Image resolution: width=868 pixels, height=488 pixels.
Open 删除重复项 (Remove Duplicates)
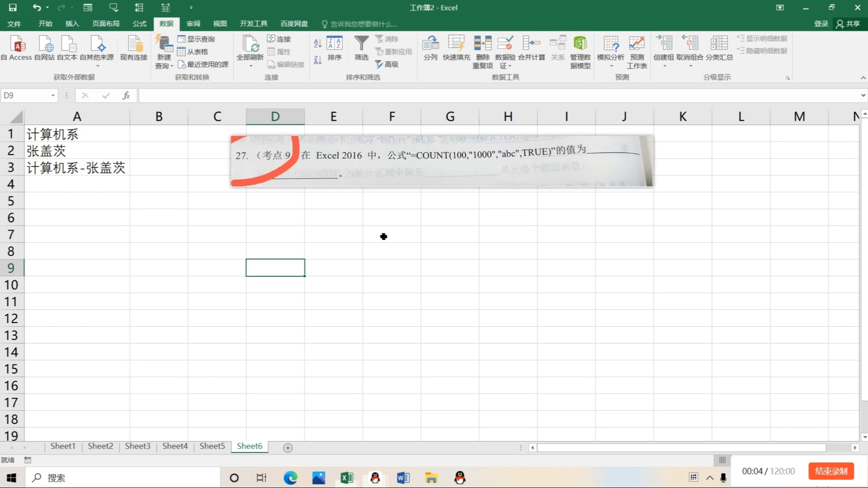pyautogui.click(x=482, y=50)
